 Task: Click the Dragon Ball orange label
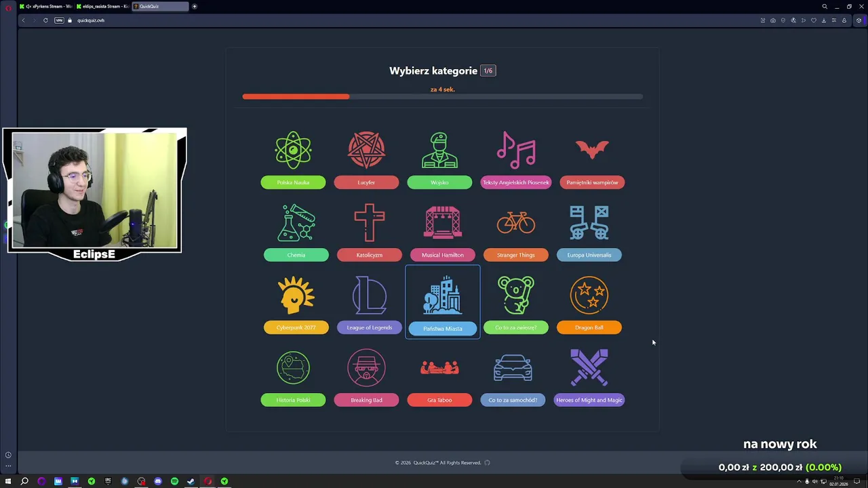coord(589,327)
